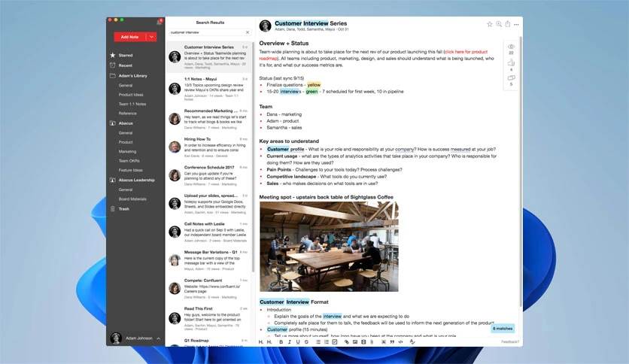Open the Feature Ideas folder
This screenshot has height=364, width=629.
(x=131, y=170)
